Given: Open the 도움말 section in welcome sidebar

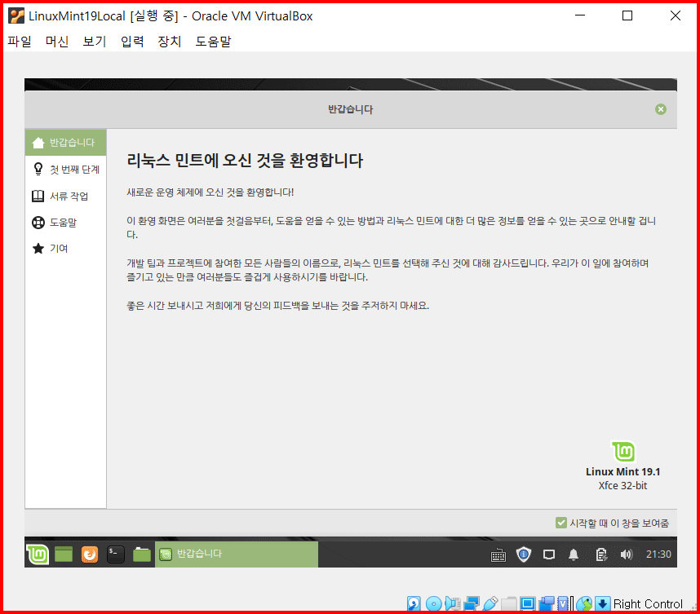Looking at the screenshot, I should 65,223.
